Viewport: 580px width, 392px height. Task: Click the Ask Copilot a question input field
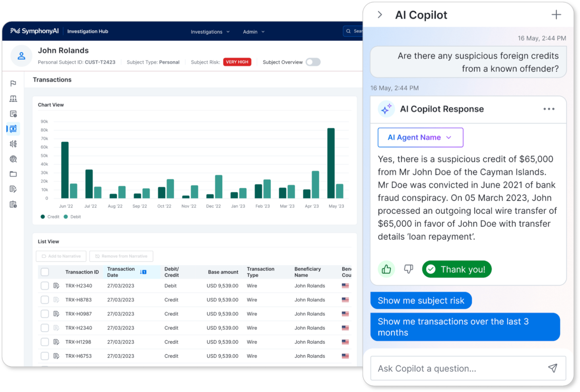(x=445, y=368)
